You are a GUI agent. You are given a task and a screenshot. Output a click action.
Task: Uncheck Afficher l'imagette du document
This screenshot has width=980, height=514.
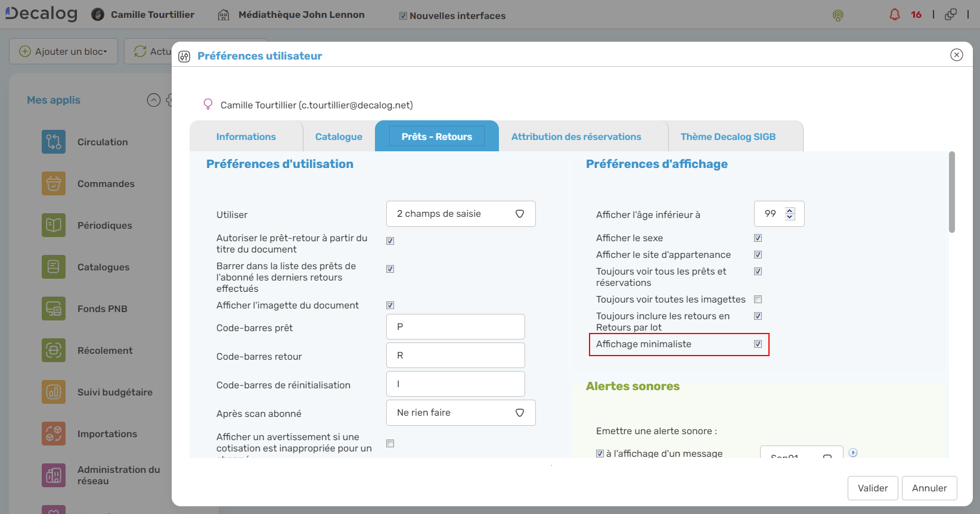(390, 305)
